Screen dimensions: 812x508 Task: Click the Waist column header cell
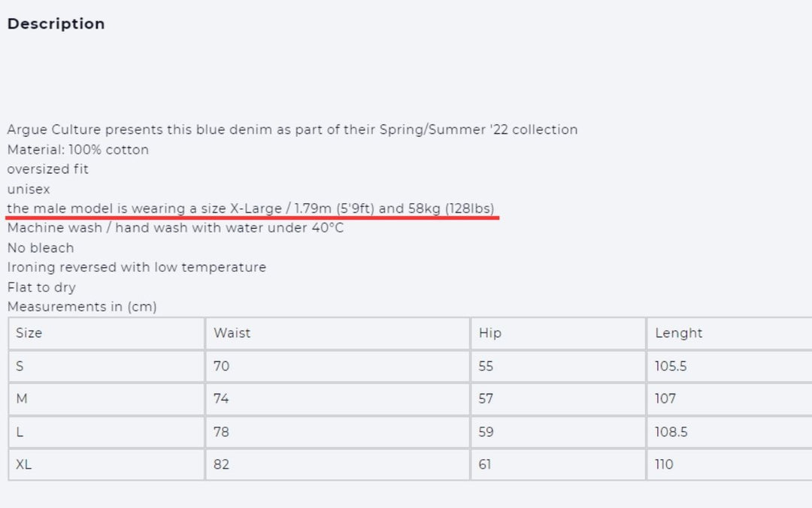tap(337, 333)
